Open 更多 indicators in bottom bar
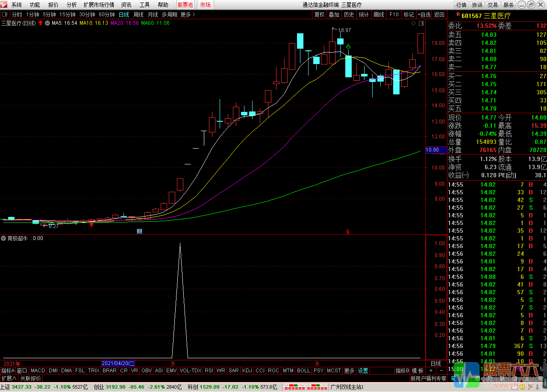The height and width of the screenshot is (392, 547). (349, 371)
